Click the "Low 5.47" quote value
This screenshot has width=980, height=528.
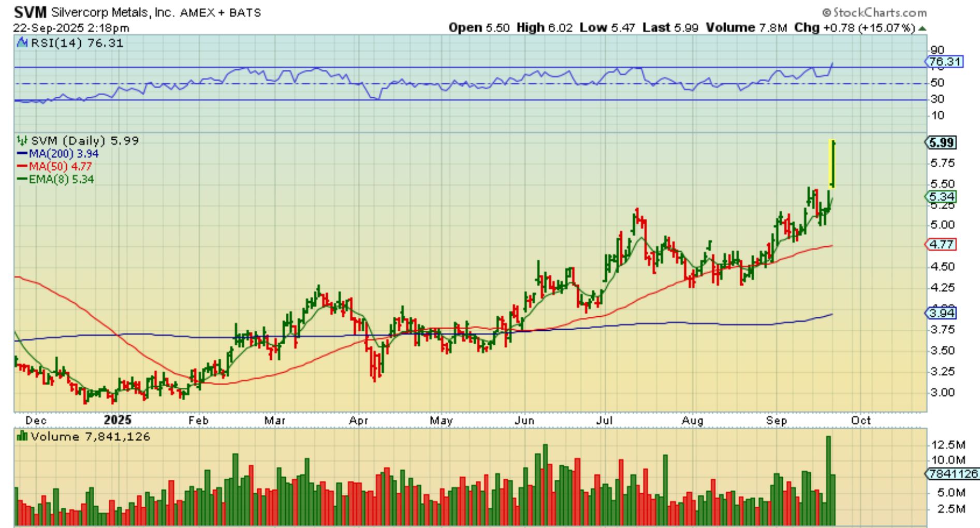pyautogui.click(x=607, y=28)
